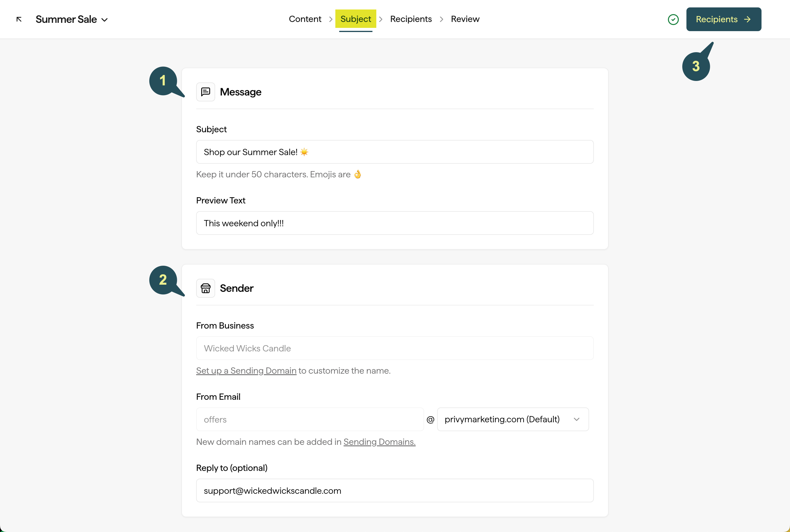Click the Recipients next button

click(x=724, y=19)
